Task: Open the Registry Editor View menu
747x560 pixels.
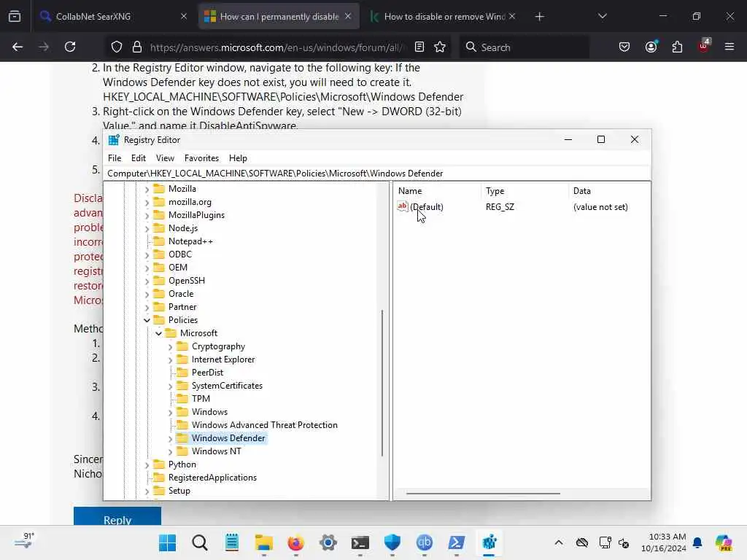Action: (x=165, y=158)
